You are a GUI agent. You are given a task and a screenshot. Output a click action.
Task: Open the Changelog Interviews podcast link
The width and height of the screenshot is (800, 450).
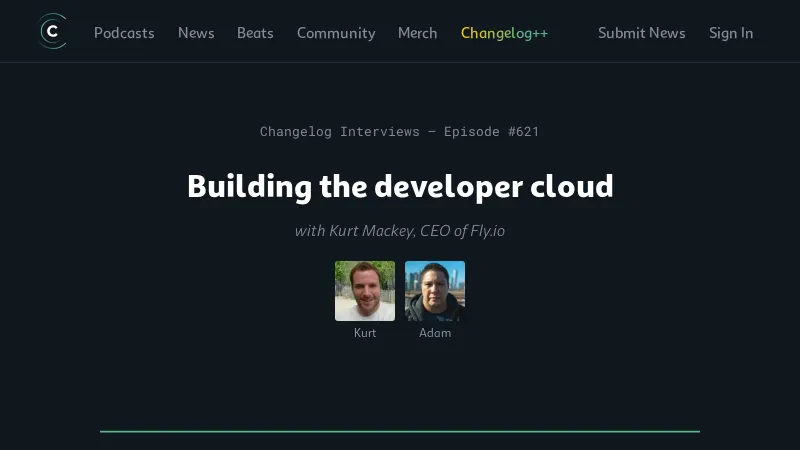click(x=339, y=131)
